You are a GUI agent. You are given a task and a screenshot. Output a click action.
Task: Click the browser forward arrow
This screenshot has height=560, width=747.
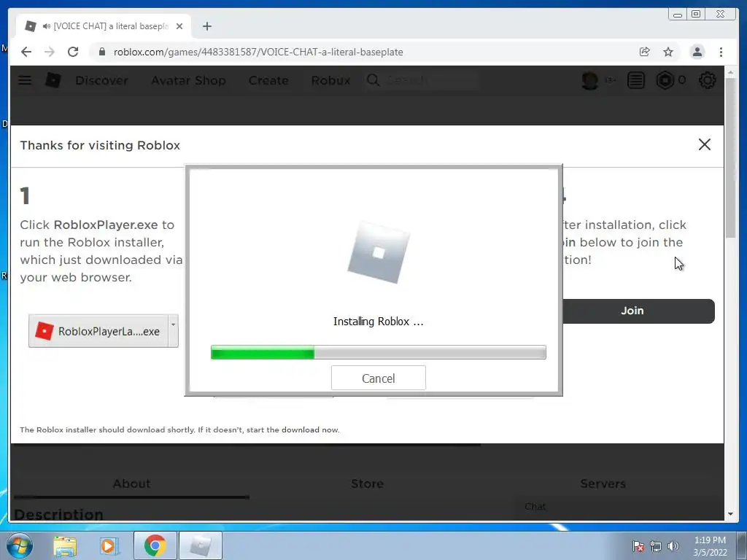(x=50, y=52)
